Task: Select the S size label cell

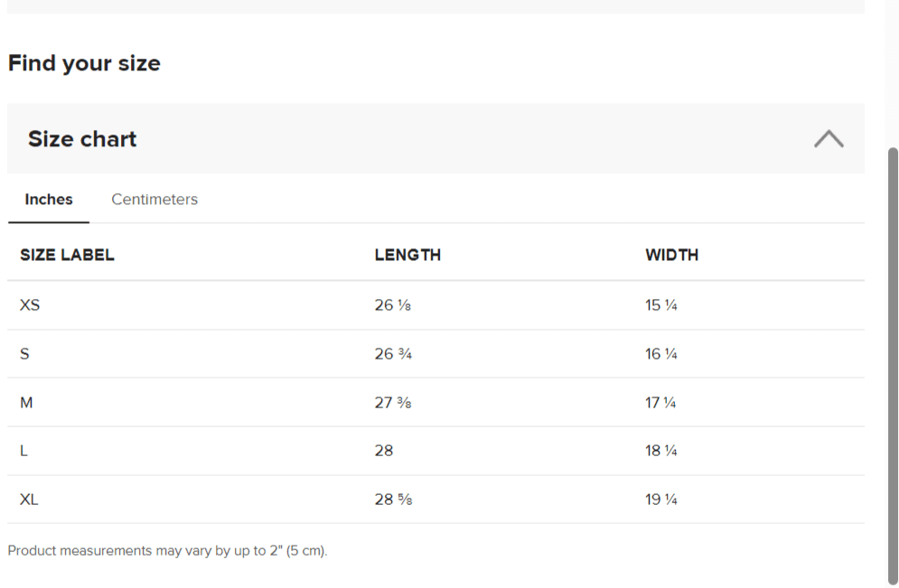Action: click(x=24, y=354)
